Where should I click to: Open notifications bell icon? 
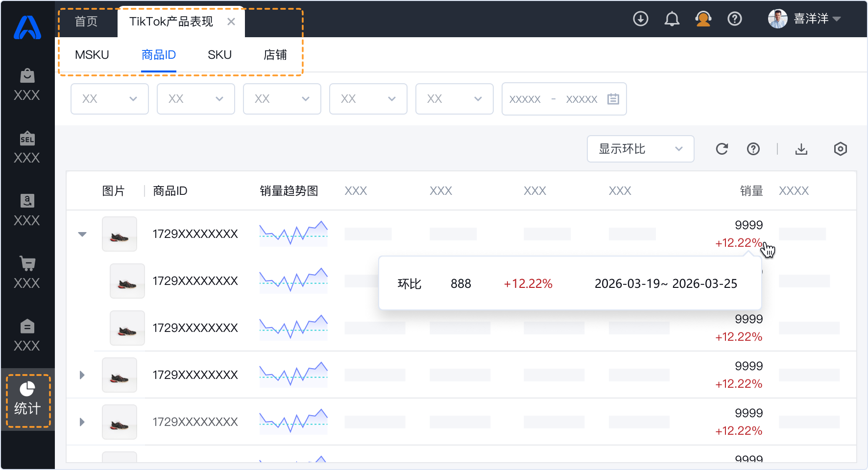click(x=672, y=19)
